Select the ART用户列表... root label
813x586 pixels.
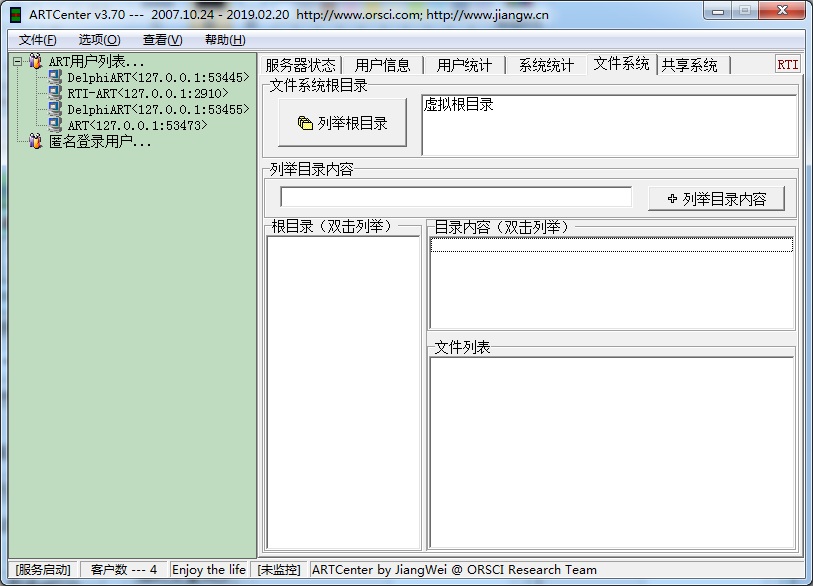[x=96, y=62]
